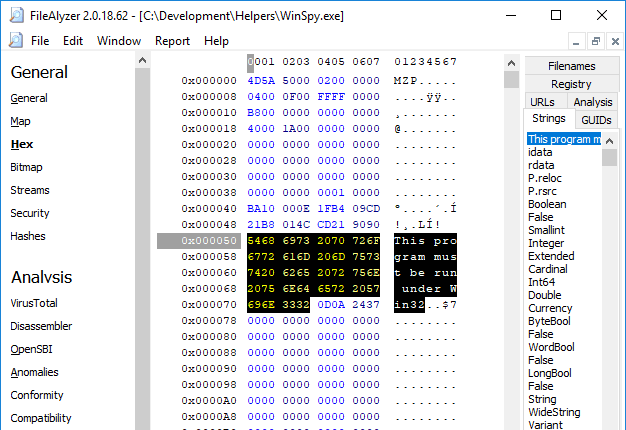Click offset label 0x000040
This screenshot has height=430, width=626.
tap(209, 208)
